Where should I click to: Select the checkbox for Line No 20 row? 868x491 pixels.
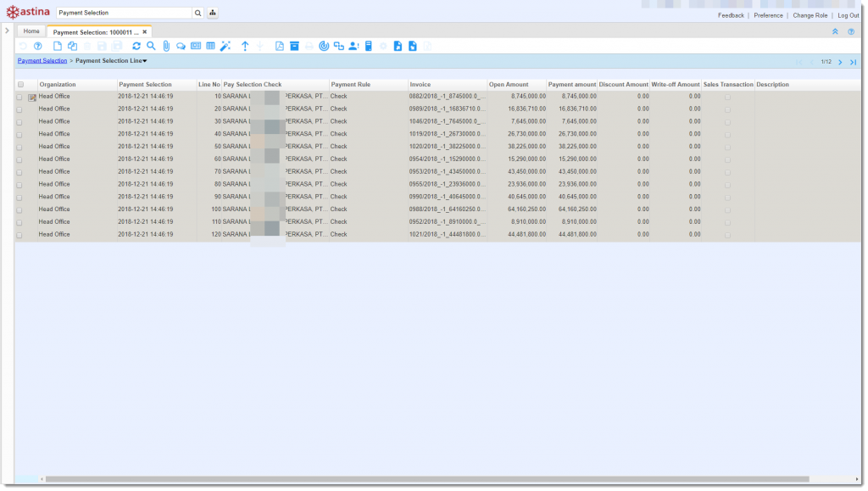[x=20, y=109]
